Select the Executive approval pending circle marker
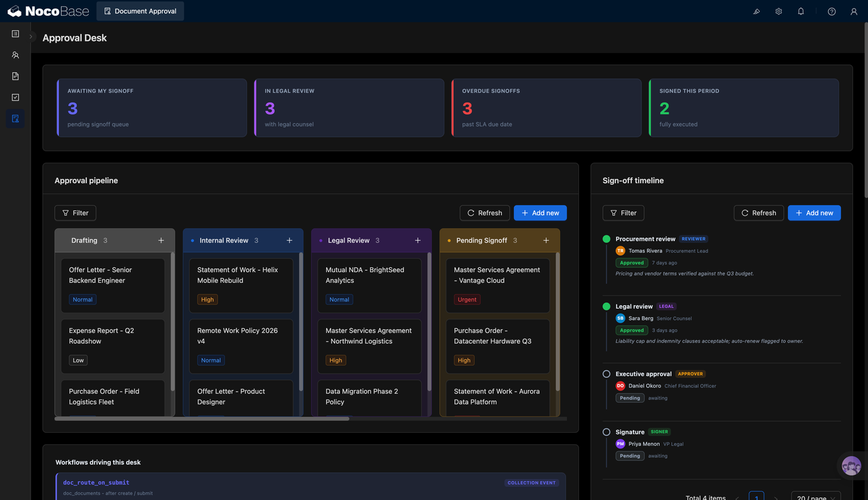 tap(606, 374)
